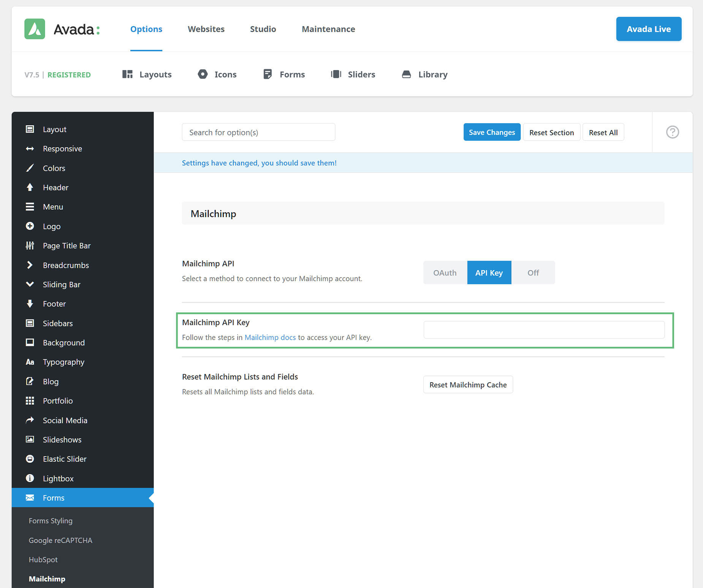Click the Header up-arrow icon
703x588 pixels.
(30, 187)
